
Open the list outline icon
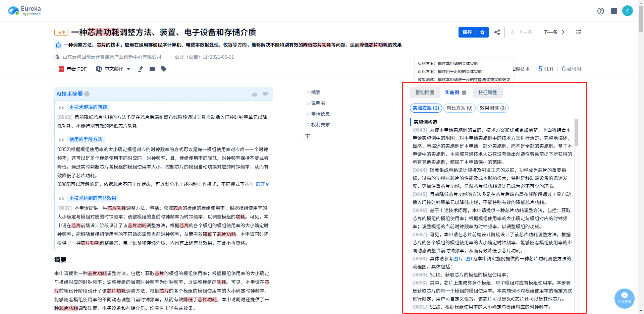[579, 32]
